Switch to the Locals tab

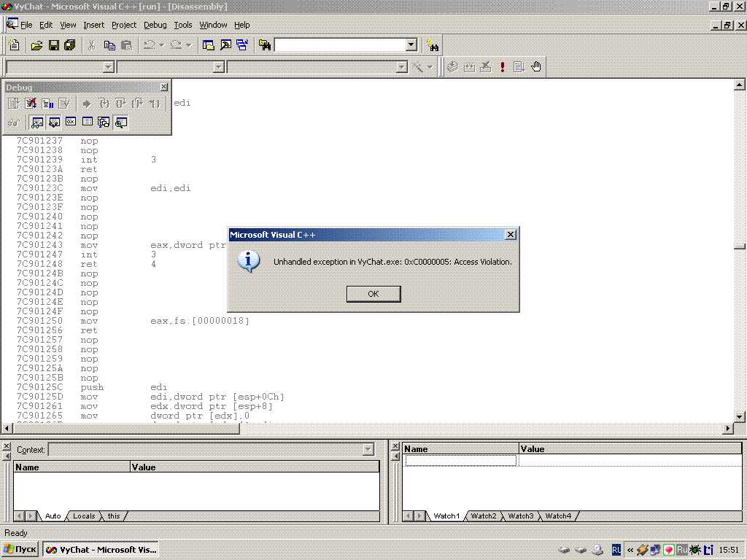point(84,516)
